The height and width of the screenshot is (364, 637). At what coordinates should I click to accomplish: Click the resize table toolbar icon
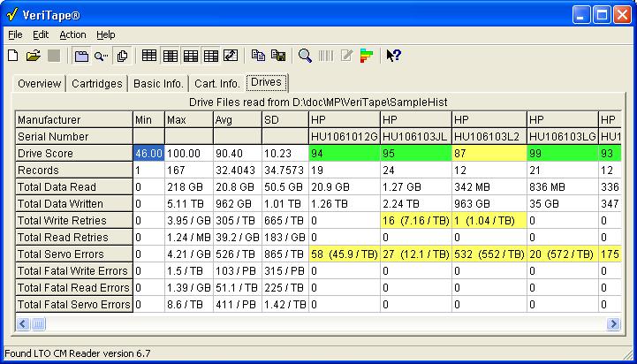coord(231,56)
